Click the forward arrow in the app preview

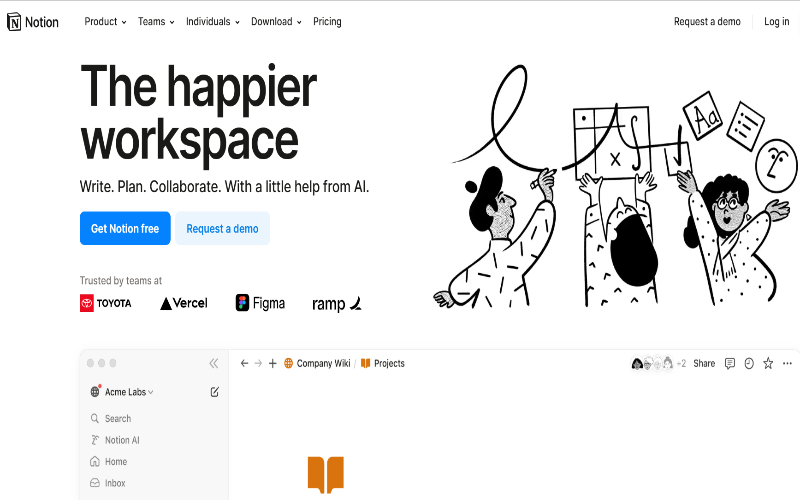click(x=258, y=363)
